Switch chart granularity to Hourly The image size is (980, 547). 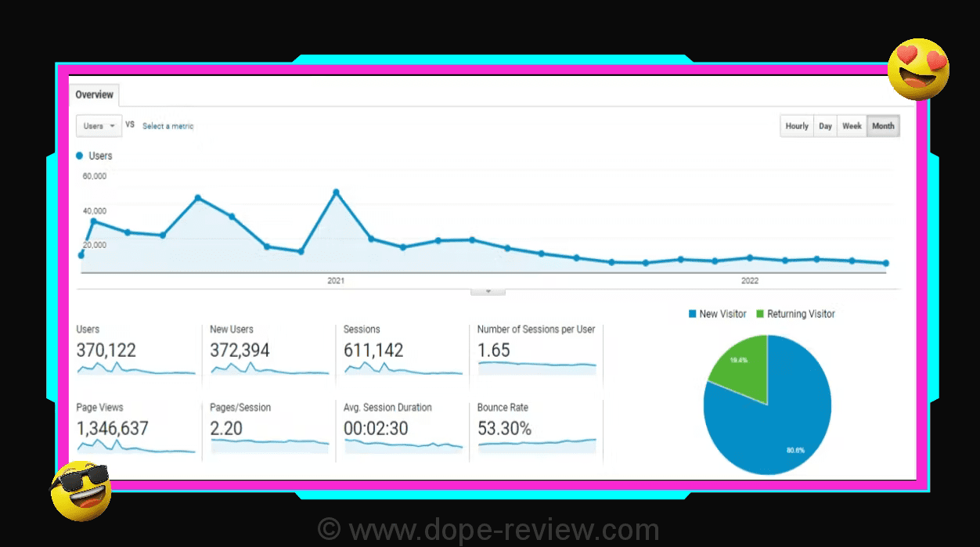(x=796, y=126)
